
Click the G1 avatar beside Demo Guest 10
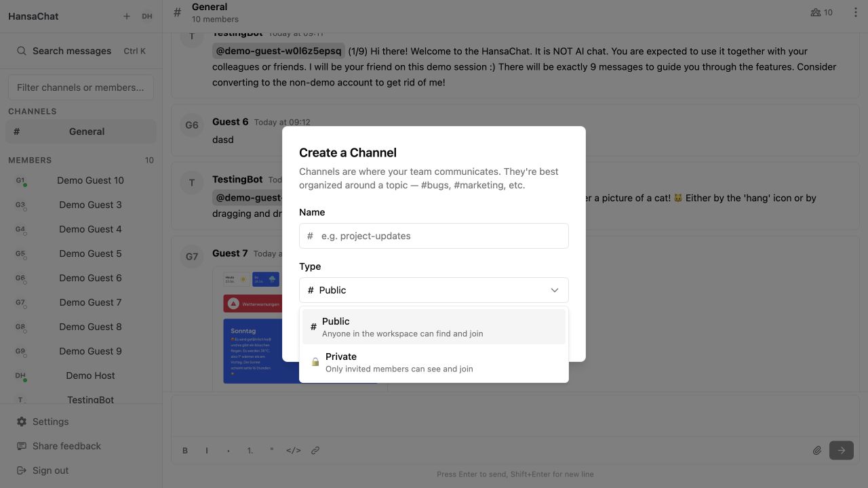point(20,180)
